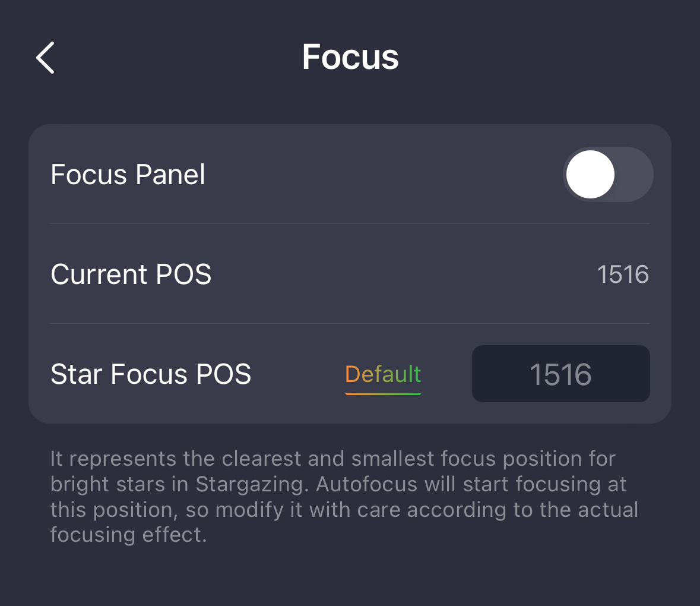Click the description paragraph below the settings card
Screen dimensions: 700x606
[344, 497]
